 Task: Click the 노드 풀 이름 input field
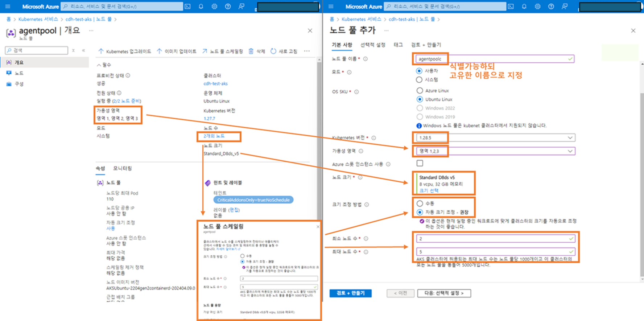pos(495,59)
